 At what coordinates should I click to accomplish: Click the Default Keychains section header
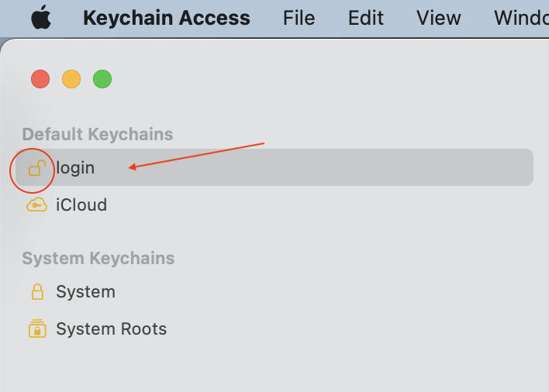click(x=98, y=134)
